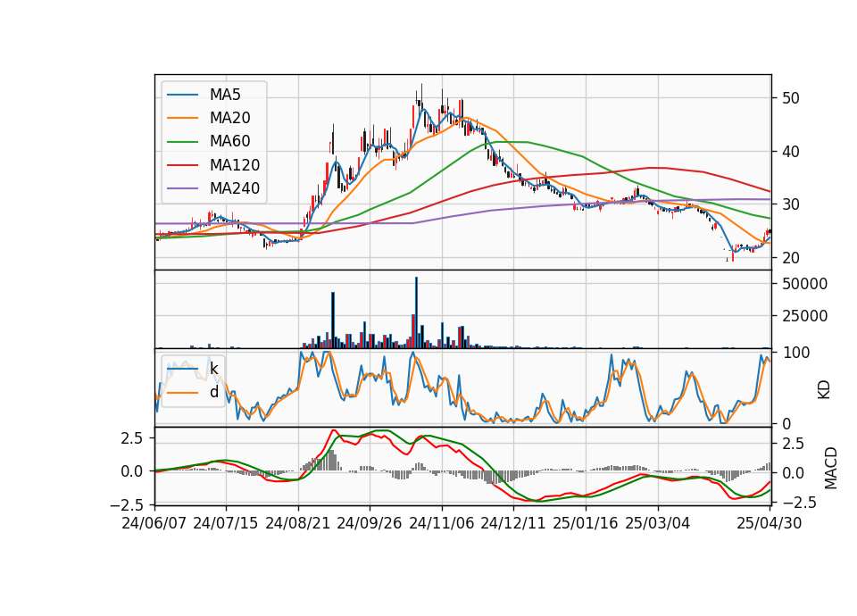
Task: Click the 25/04/30 date axis label
Action: [x=770, y=523]
